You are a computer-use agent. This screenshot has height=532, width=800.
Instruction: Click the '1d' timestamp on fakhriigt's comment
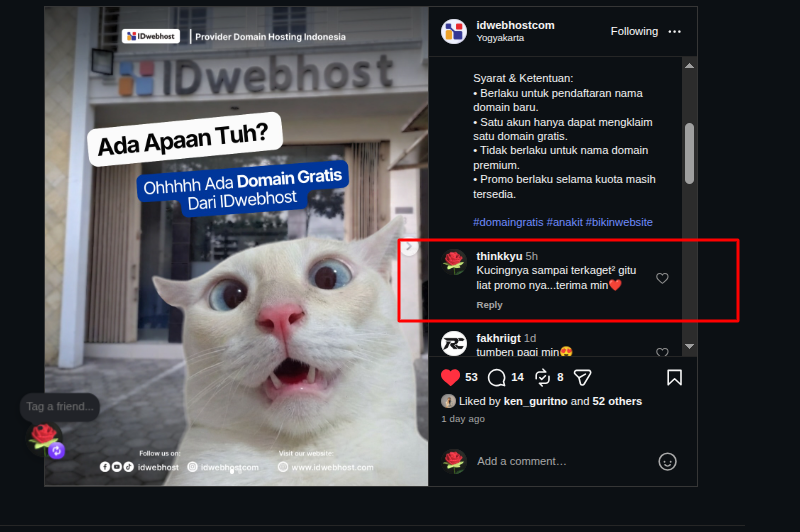coord(530,338)
